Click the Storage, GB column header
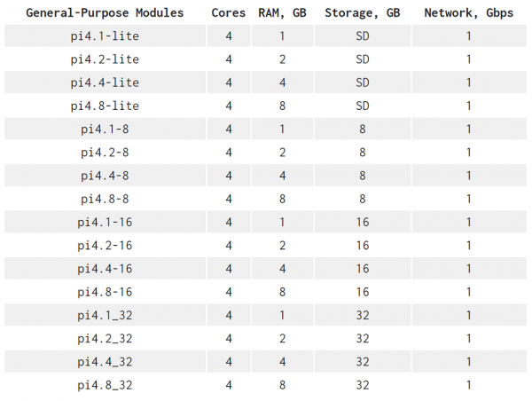Viewport: 532px width, 401px height. [x=362, y=13]
